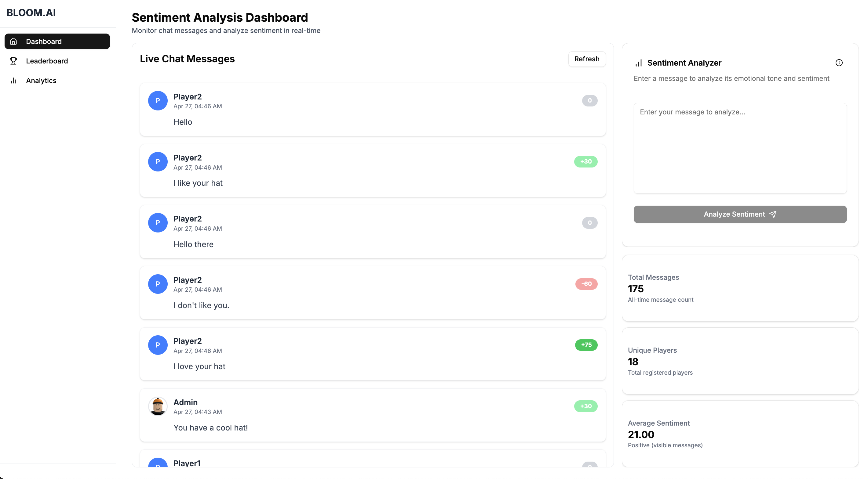The height and width of the screenshot is (479, 868).
Task: Click the Admin avatar picture
Action: [x=158, y=406]
